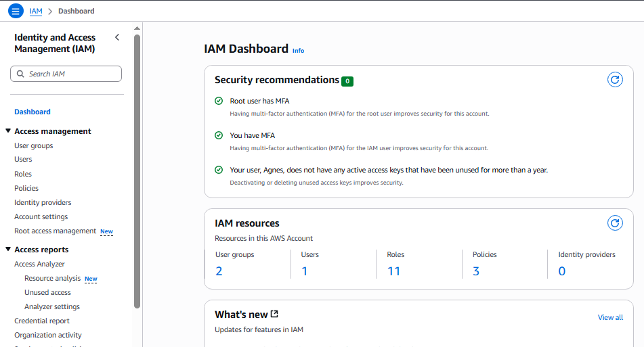The height and width of the screenshot is (347, 644).
Task: Click the IAM resources heading
Action: [247, 223]
